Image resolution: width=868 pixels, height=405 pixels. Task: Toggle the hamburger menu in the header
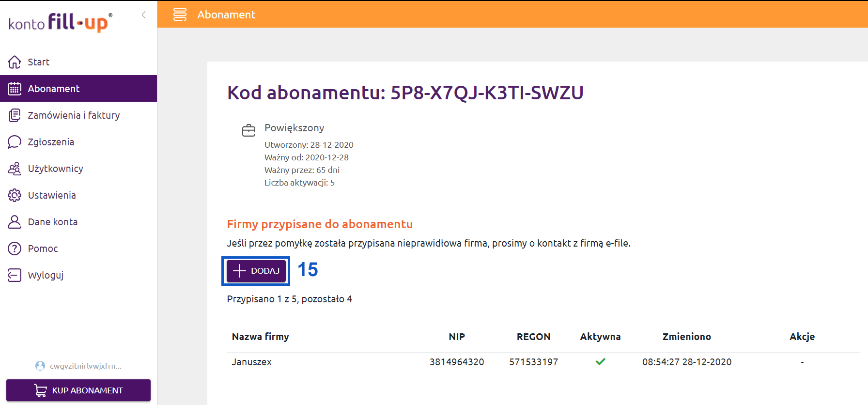pyautogui.click(x=180, y=15)
